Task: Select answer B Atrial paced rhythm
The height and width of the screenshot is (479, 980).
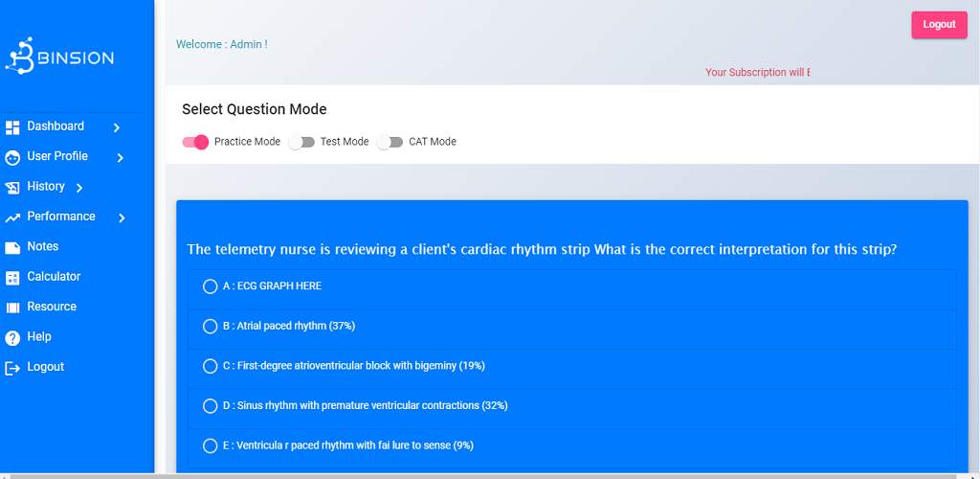Action: point(211,327)
